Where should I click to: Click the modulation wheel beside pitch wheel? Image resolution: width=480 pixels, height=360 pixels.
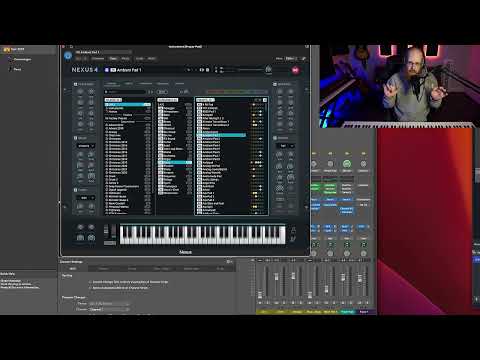click(x=113, y=232)
